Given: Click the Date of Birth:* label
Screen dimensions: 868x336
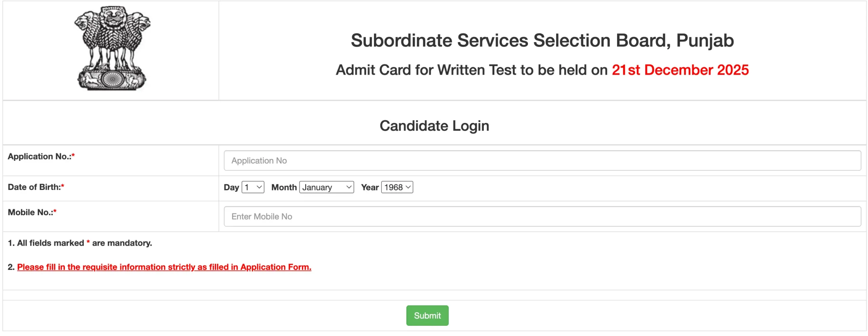Looking at the screenshot, I should (33, 187).
